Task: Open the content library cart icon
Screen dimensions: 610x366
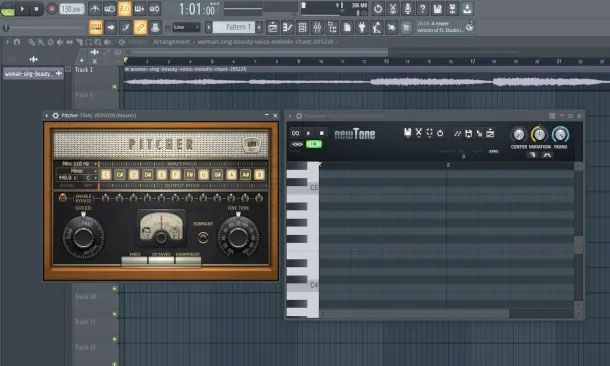Action: (x=406, y=27)
